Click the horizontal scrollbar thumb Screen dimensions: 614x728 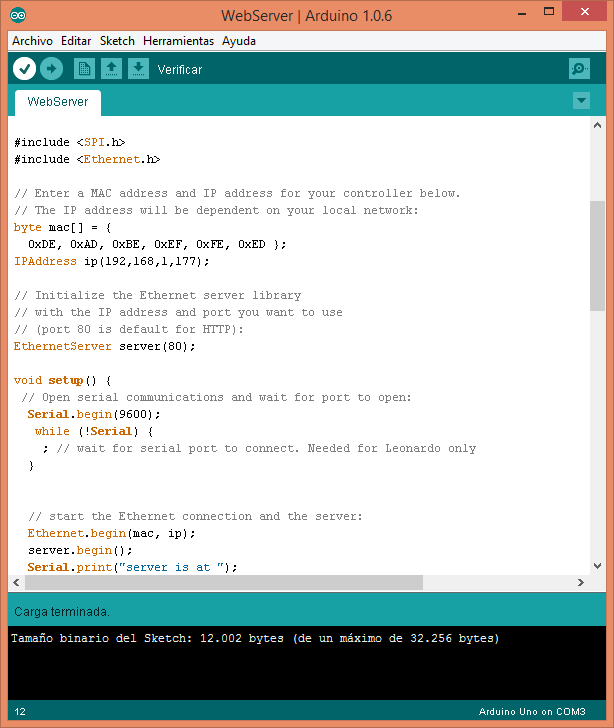click(224, 582)
